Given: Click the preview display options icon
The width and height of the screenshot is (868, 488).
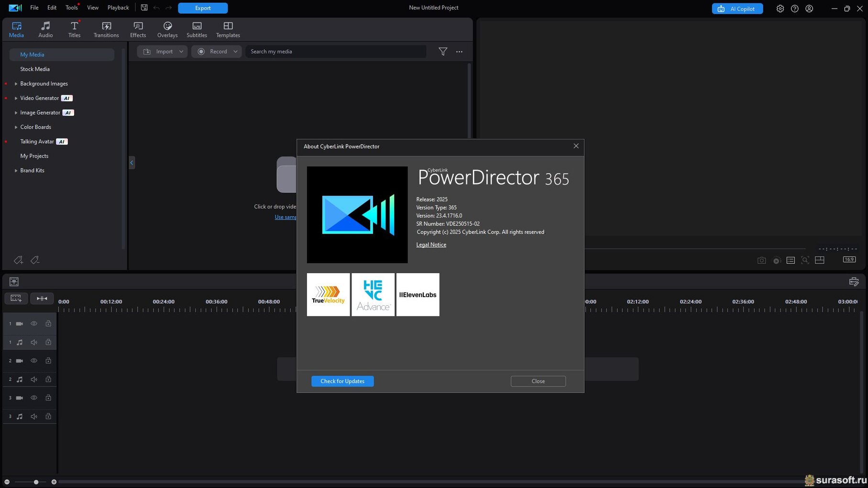Looking at the screenshot, I should tap(791, 260).
